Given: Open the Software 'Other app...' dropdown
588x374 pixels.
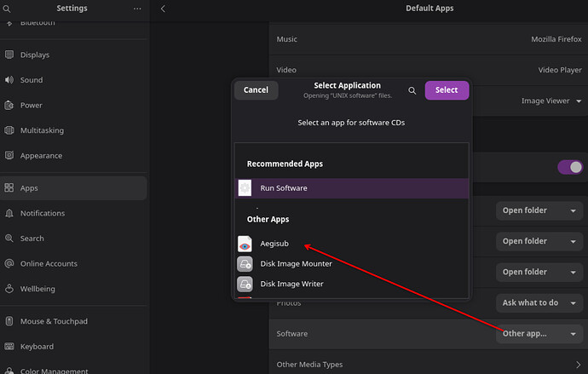Looking at the screenshot, I should [539, 333].
